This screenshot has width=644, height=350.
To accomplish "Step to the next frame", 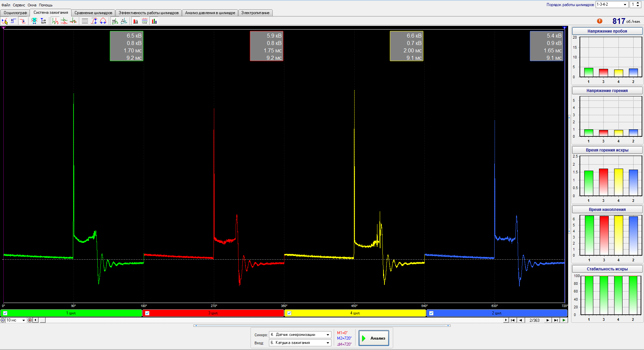I will (x=548, y=320).
